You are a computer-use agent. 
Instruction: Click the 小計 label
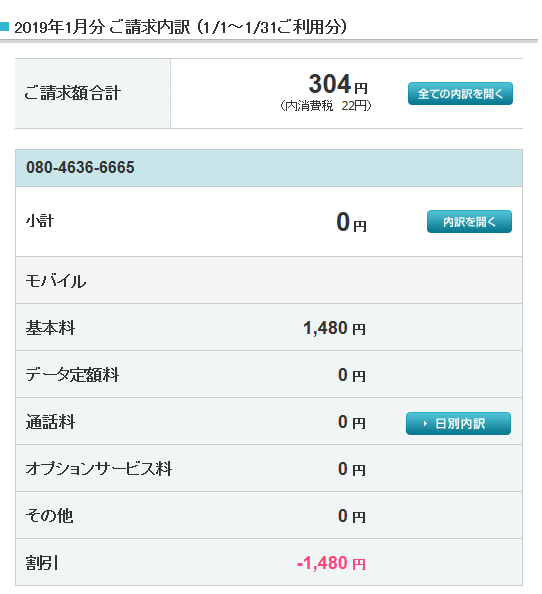tap(40, 221)
